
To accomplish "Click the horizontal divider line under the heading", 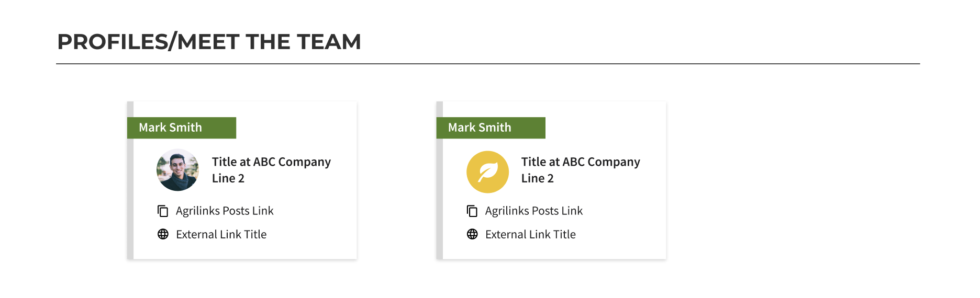I will click(487, 64).
